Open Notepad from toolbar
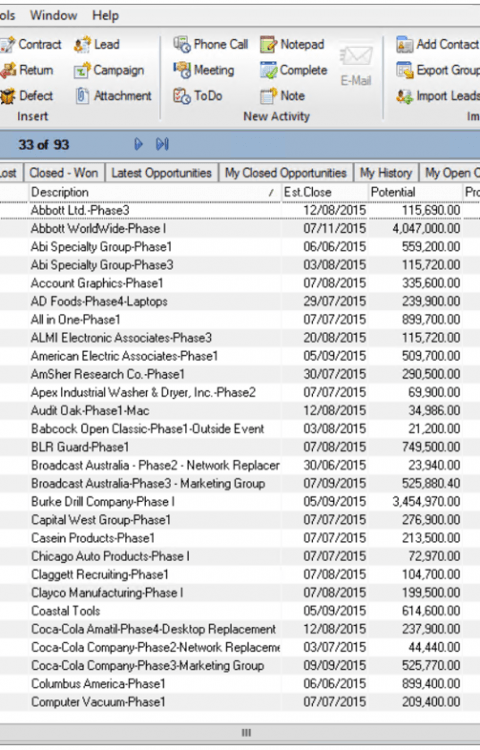The image size is (480, 750). (x=268, y=44)
